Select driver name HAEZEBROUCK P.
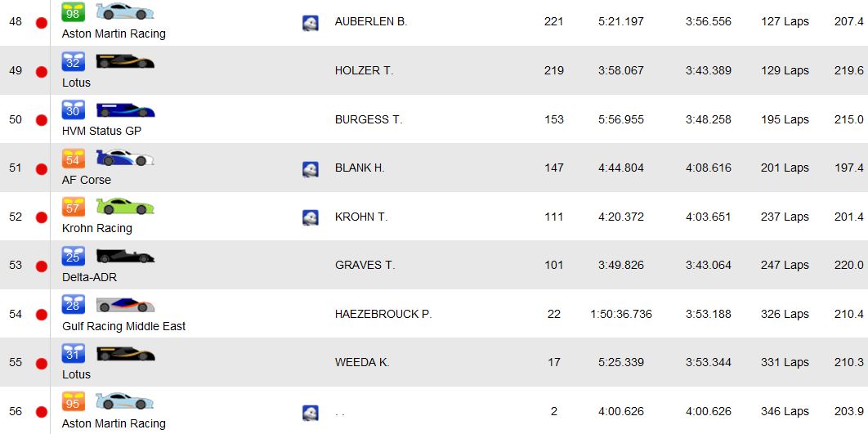 coord(383,314)
